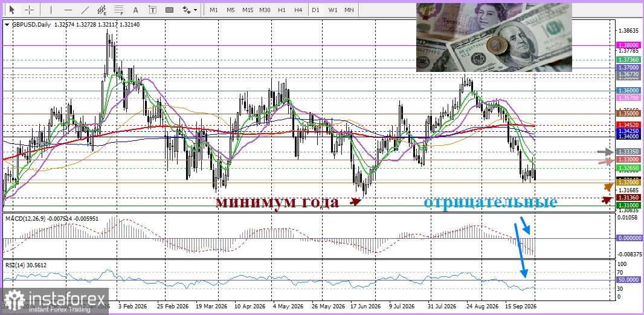Select the 1.36000 price level label
This screenshot has width=644, height=315.
629,91
